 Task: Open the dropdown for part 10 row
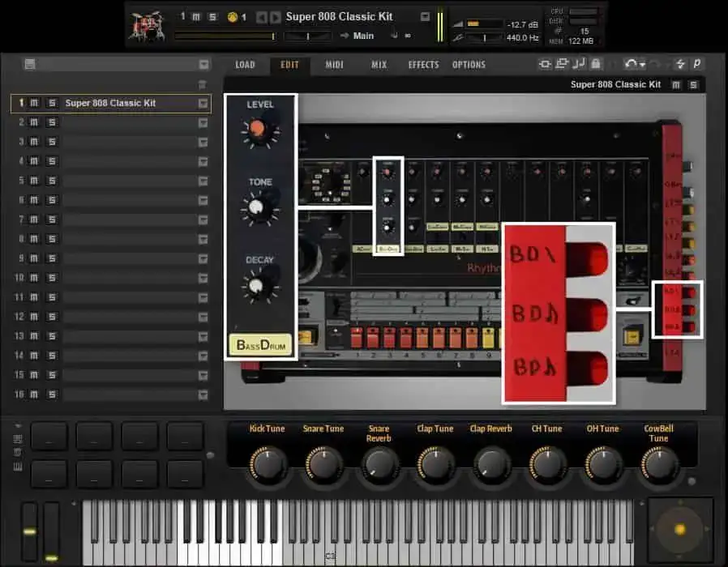pyautogui.click(x=203, y=278)
